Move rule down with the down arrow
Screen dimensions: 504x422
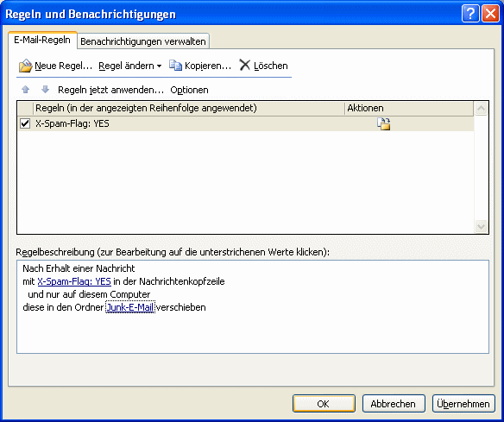tap(46, 90)
